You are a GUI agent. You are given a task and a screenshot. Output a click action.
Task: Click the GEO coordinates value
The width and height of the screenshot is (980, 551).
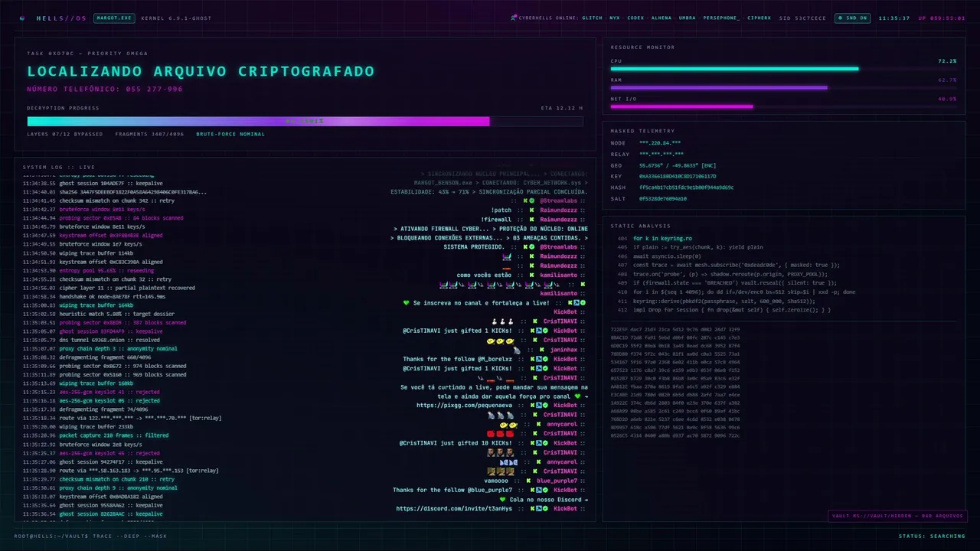point(678,165)
